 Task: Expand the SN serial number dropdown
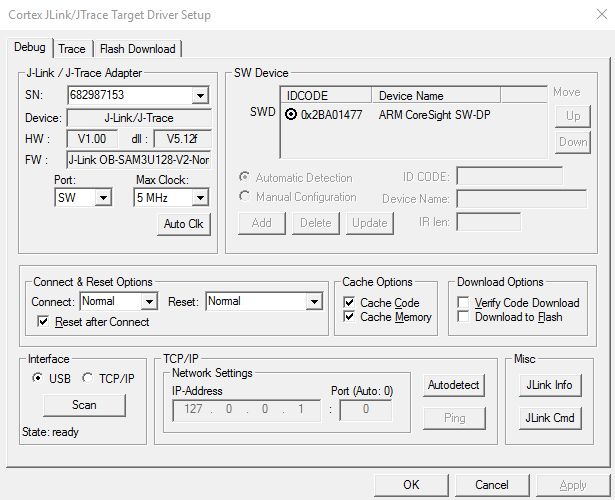coord(200,95)
